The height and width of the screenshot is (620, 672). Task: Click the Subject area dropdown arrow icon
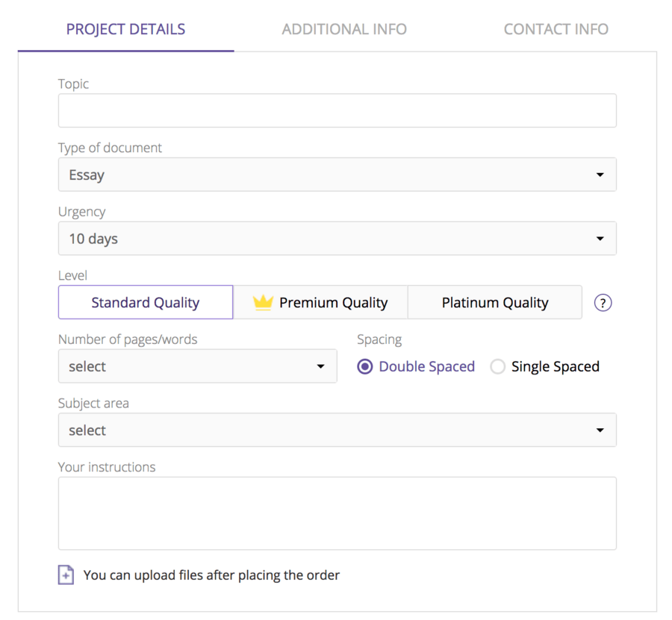click(x=600, y=430)
